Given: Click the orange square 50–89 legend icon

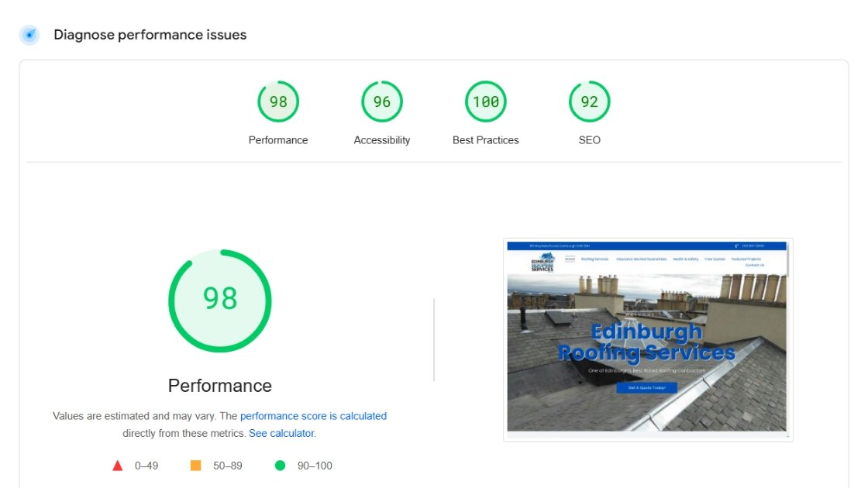Looking at the screenshot, I should pyautogui.click(x=196, y=466).
